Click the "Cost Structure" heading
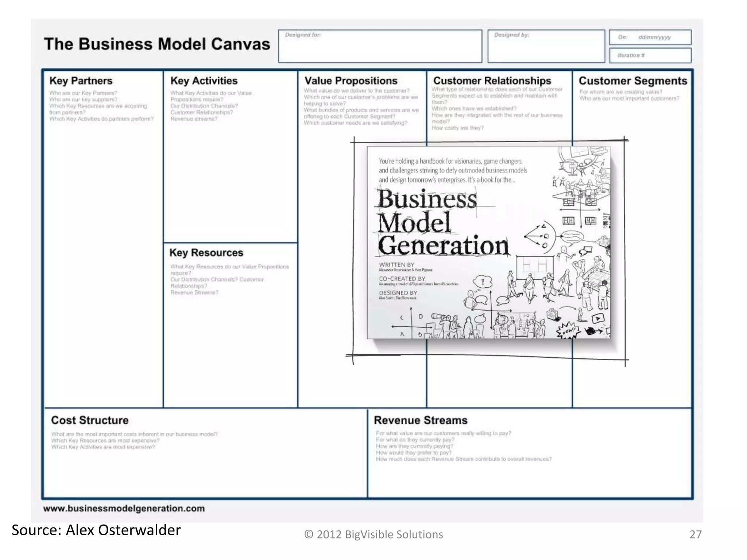Screen dimensions: 747x560 [x=90, y=420]
